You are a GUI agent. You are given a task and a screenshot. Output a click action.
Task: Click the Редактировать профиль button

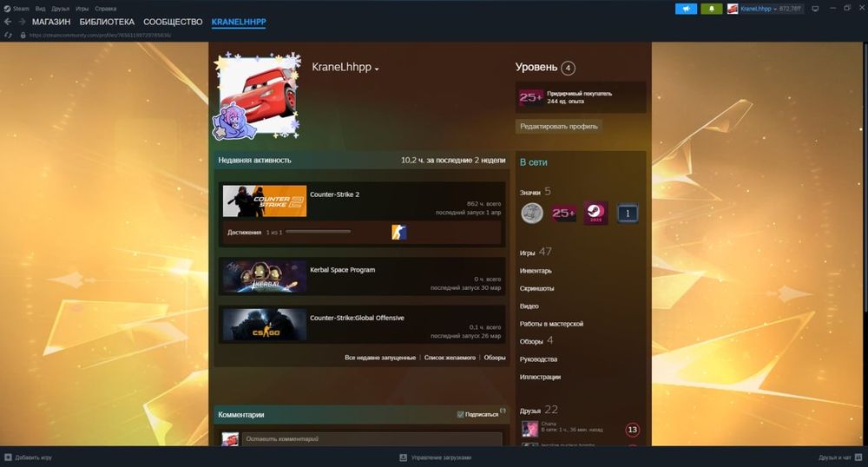click(558, 126)
